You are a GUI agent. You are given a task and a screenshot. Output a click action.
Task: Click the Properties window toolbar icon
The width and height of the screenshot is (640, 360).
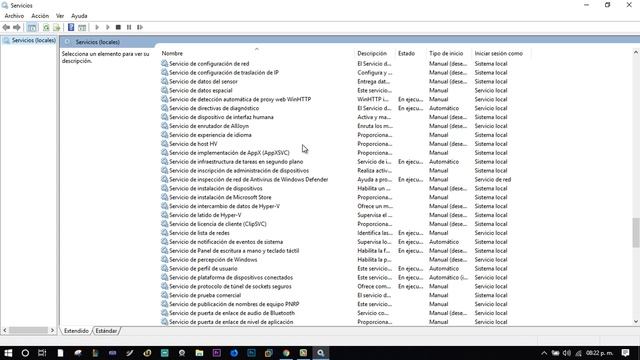82,27
